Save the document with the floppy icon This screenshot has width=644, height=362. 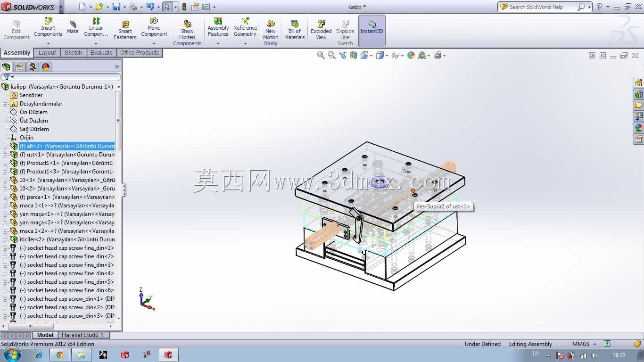tap(116, 7)
